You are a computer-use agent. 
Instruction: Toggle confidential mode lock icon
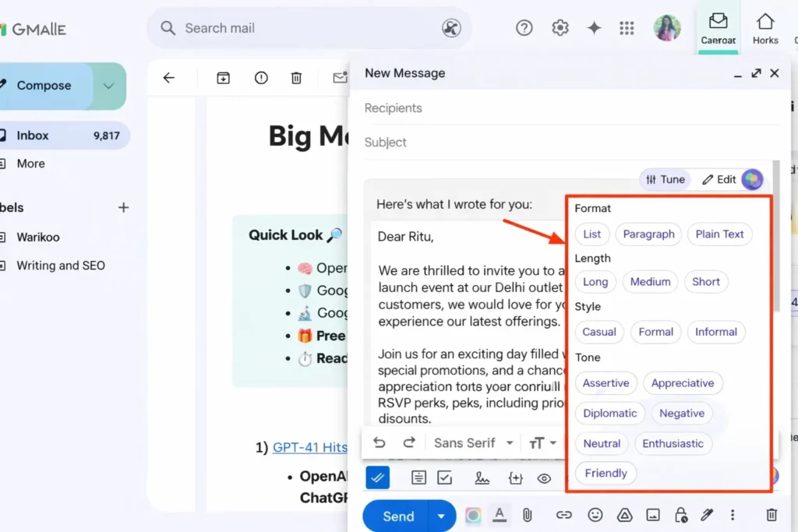(680, 515)
